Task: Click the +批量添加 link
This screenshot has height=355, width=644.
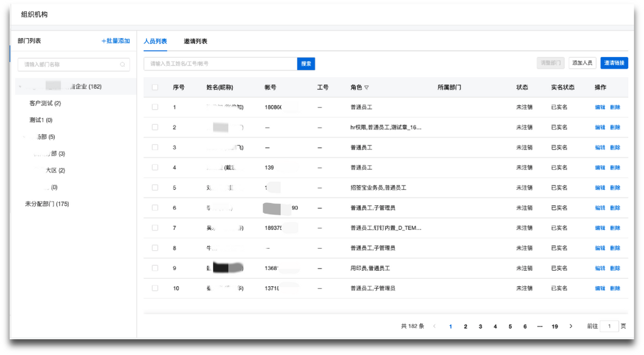Action: coord(116,41)
